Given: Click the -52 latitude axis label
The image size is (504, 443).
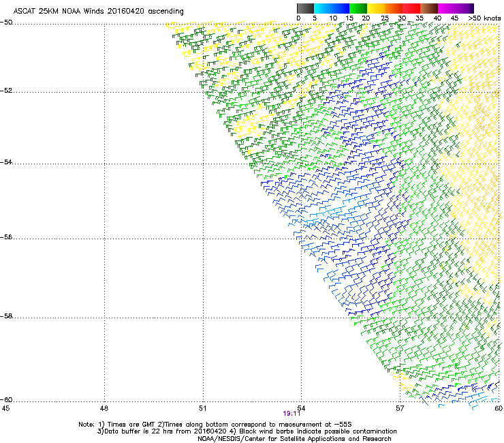Looking at the screenshot, I should (6, 91).
